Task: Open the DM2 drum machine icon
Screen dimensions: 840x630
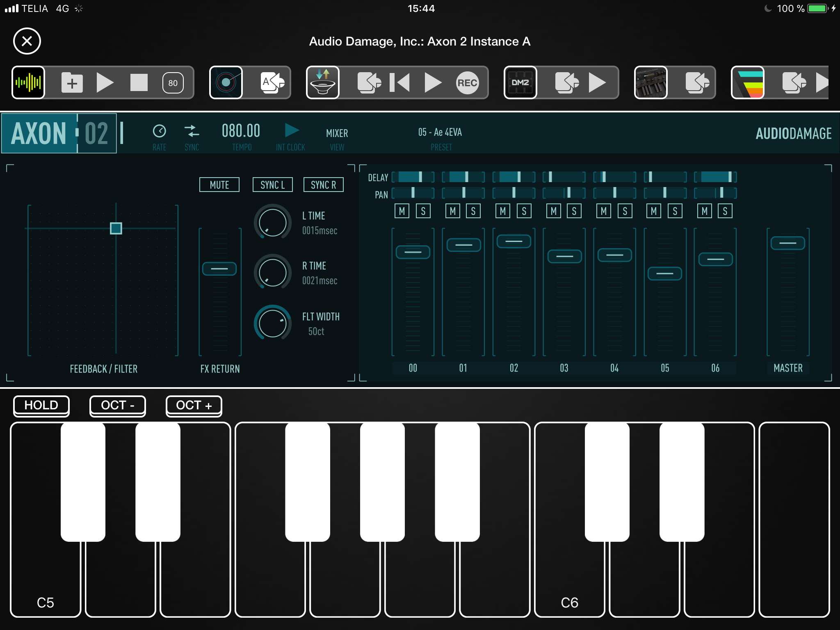Action: 520,82
